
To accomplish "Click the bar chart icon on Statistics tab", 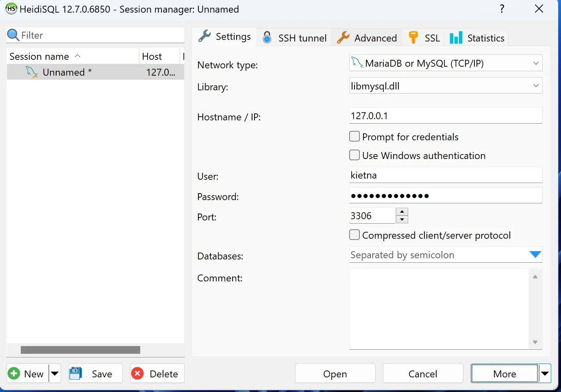I will click(456, 37).
